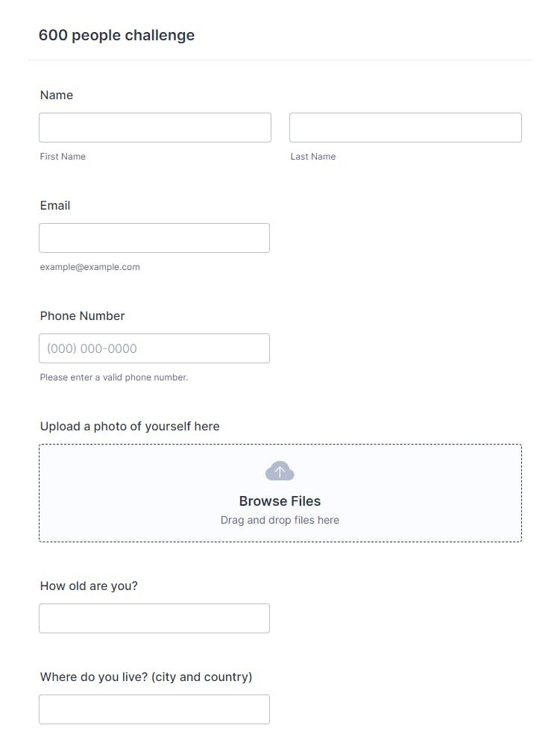Screen dimensions: 560x734
Task: Click the Name field label
Action: (x=57, y=95)
